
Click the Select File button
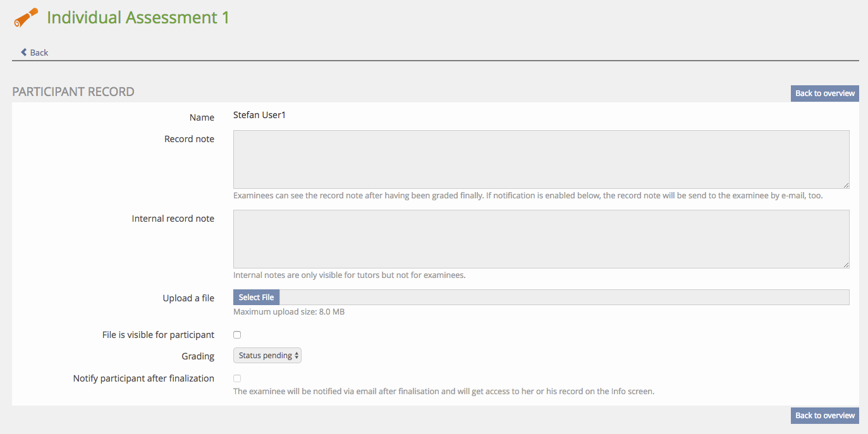(x=256, y=298)
